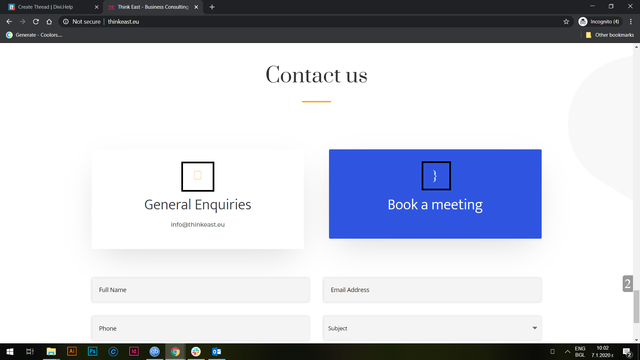Click the General Enquiries icon box
Image resolution: width=640 pixels, height=360 pixels.
click(198, 176)
